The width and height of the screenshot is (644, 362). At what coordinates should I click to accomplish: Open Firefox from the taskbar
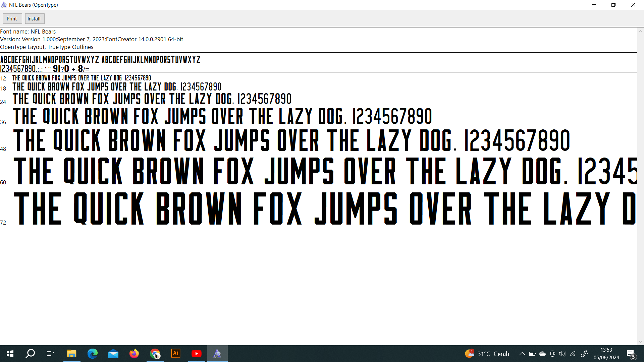coord(134,354)
